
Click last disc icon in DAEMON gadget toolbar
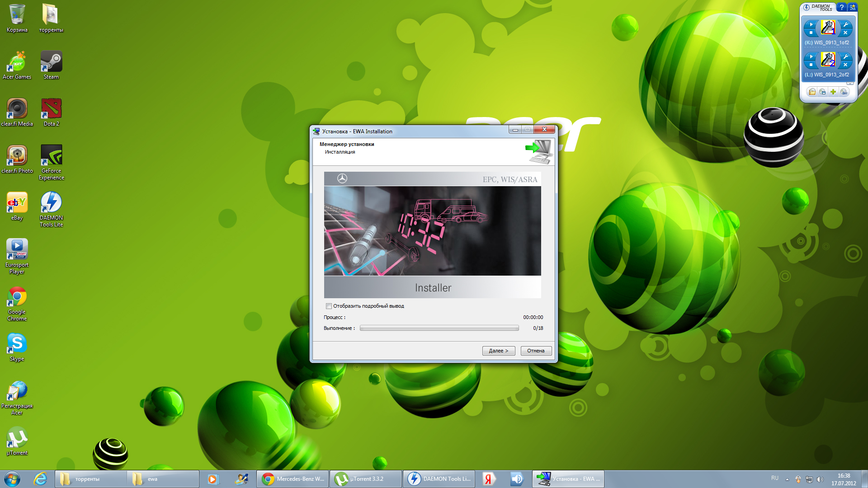click(844, 92)
